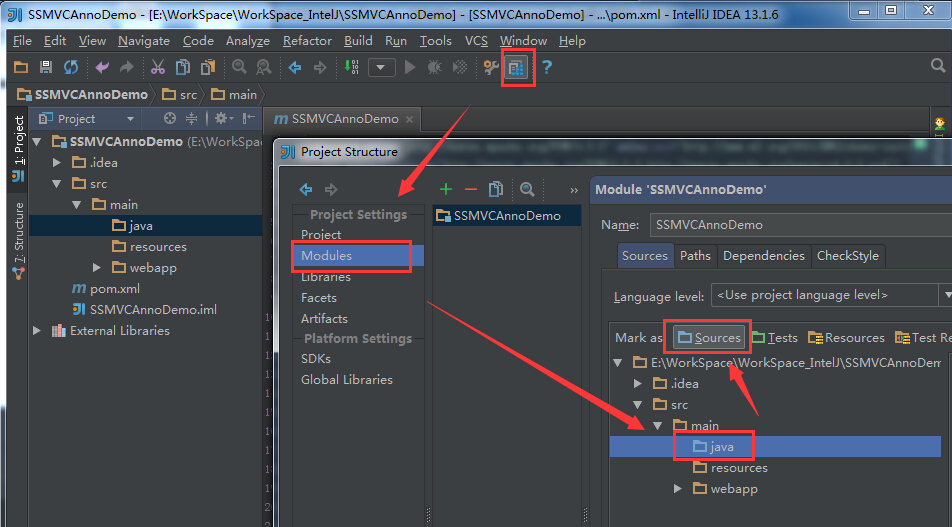Click Find magnifier in Project Structure
The image size is (952, 527).
pos(528,189)
